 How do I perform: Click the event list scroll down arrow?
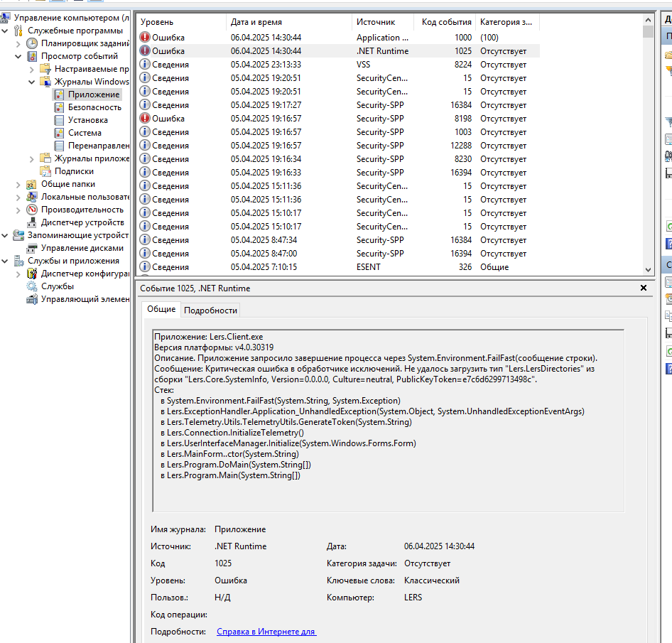(648, 269)
